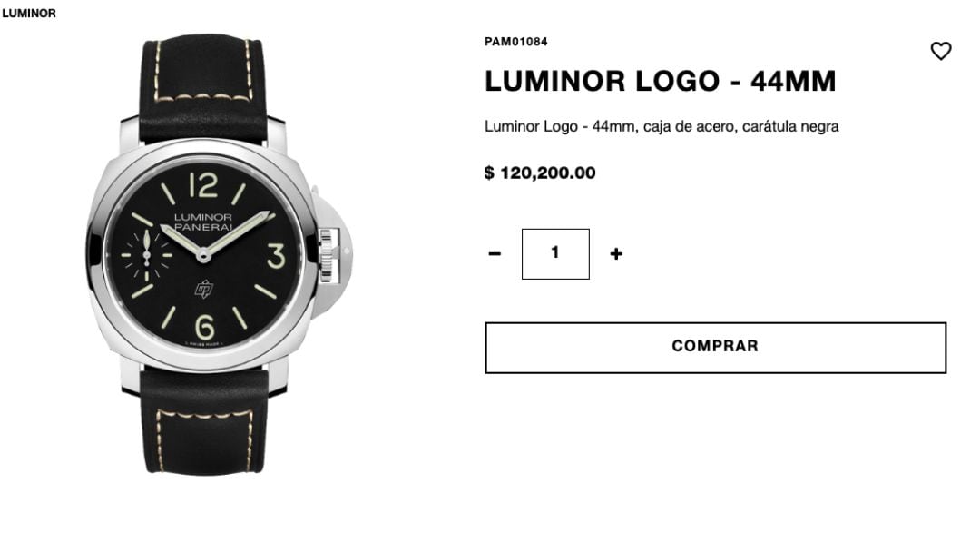Focus the quantity input box showing 1
This screenshot has height=552, width=980.
pos(555,254)
